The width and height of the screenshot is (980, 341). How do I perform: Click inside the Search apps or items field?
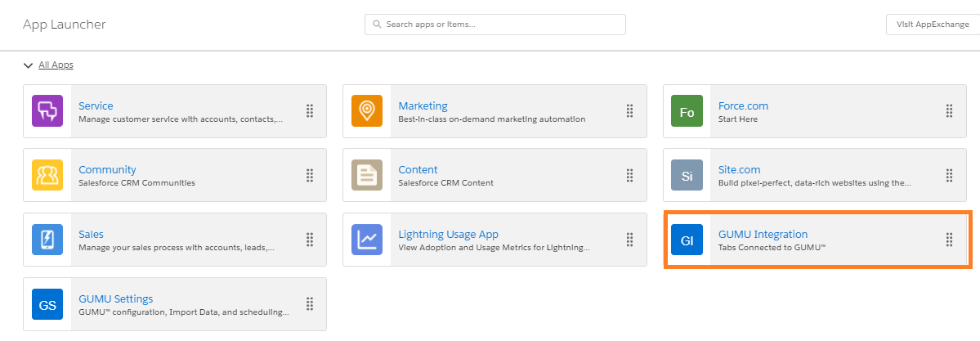click(x=495, y=25)
